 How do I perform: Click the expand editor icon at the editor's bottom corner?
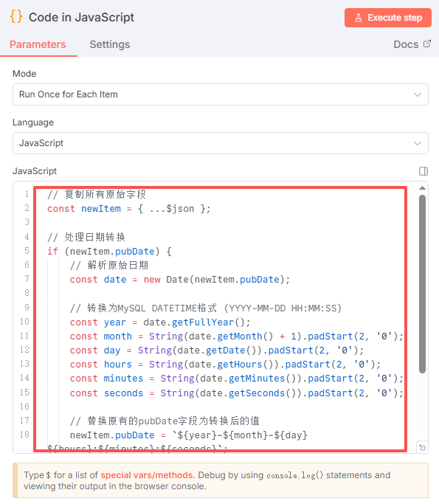[422, 447]
